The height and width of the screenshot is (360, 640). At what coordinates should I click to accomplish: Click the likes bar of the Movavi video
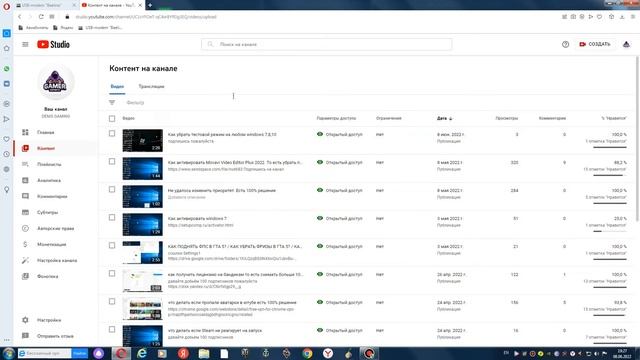pyautogui.click(x=609, y=176)
